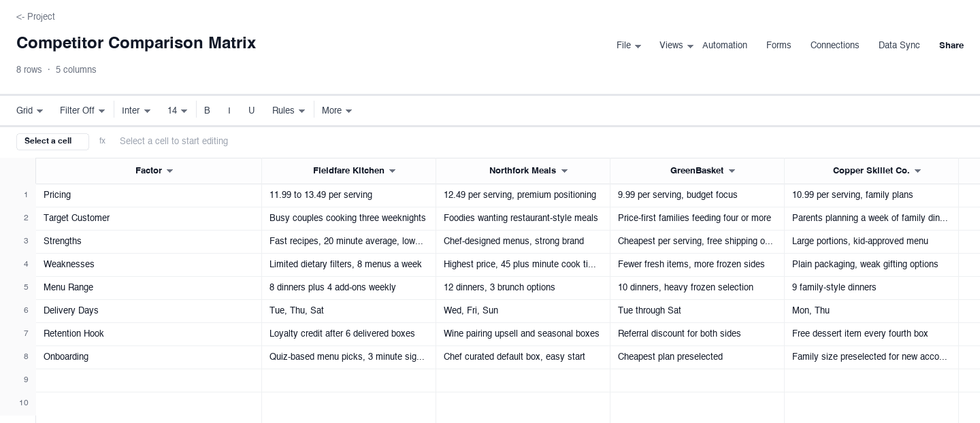Select 'Foodies wanting restaurant-style meals' cell

point(523,218)
